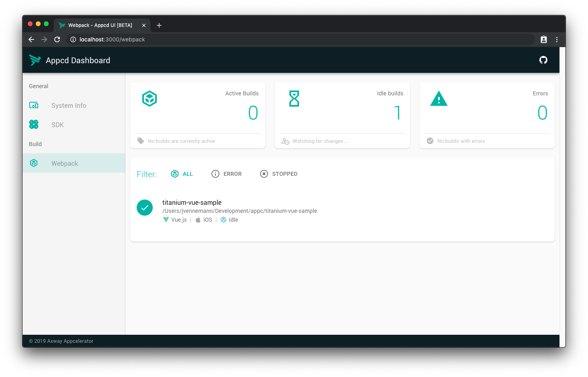
Task: Open SDK page in the sidebar
Action: 74,125
